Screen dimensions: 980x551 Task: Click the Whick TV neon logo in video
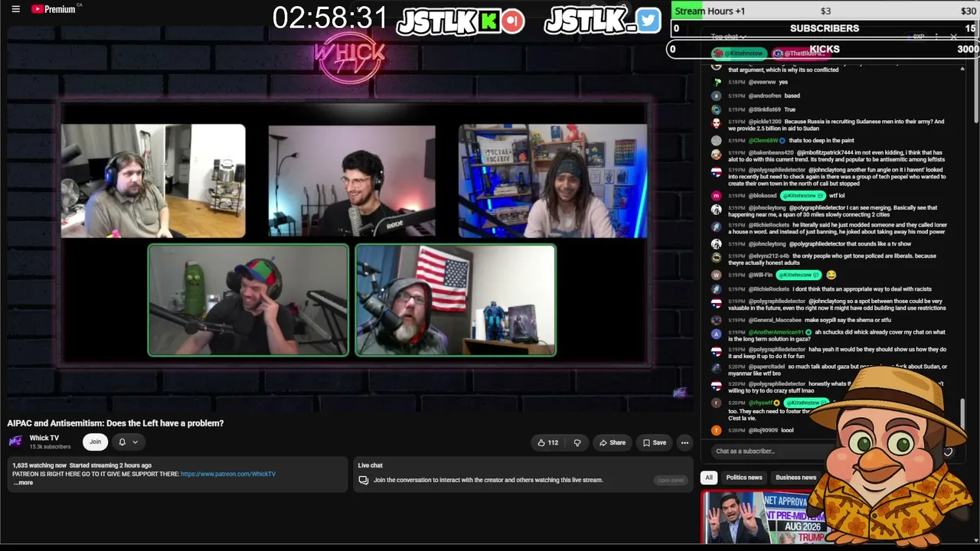pyautogui.click(x=349, y=56)
